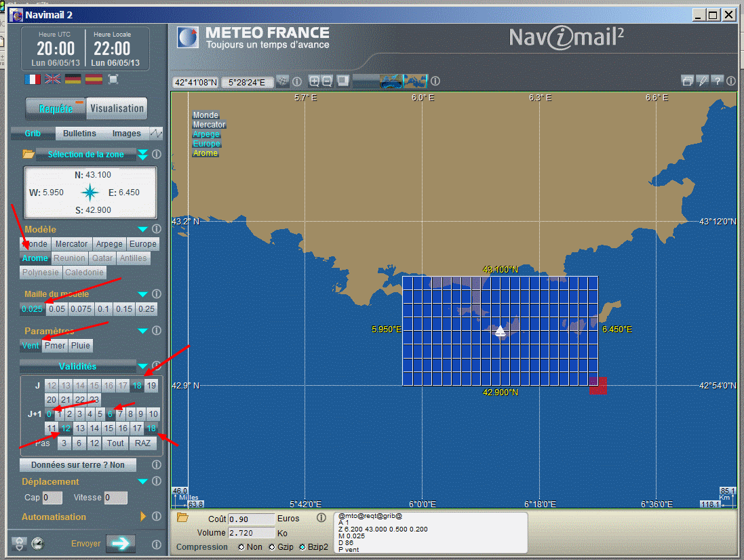Screen dimensions: 744x560
Task: Expand the Automatisation section arrow
Action: (143, 517)
